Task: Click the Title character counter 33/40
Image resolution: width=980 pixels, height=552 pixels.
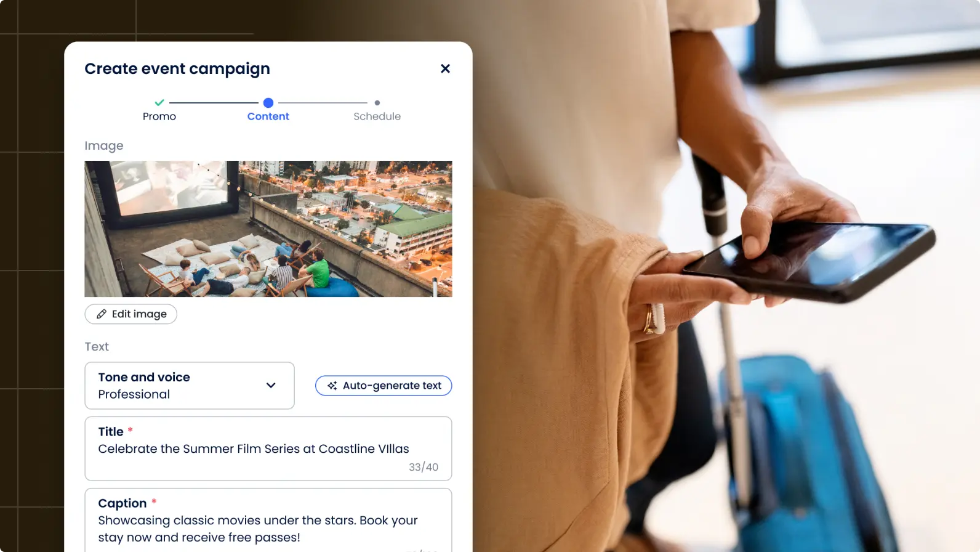Action: click(424, 467)
